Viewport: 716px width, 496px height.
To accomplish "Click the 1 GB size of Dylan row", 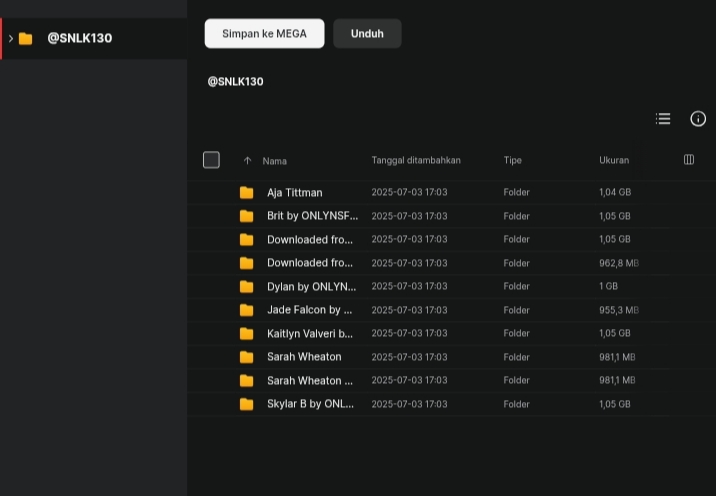I will tap(608, 286).
